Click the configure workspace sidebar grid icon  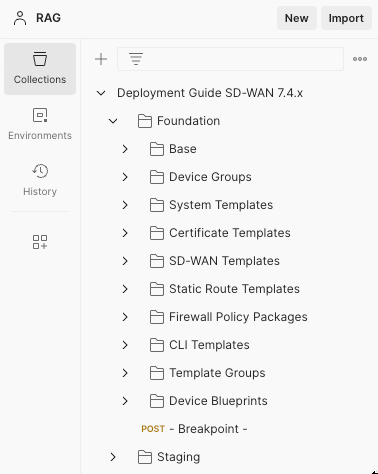pyautogui.click(x=40, y=242)
